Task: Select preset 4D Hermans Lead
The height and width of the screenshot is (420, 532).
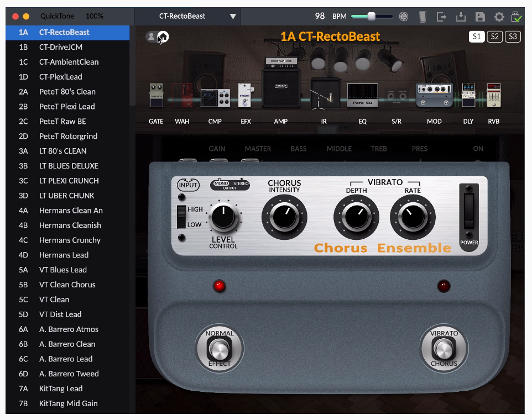Action: (67, 255)
